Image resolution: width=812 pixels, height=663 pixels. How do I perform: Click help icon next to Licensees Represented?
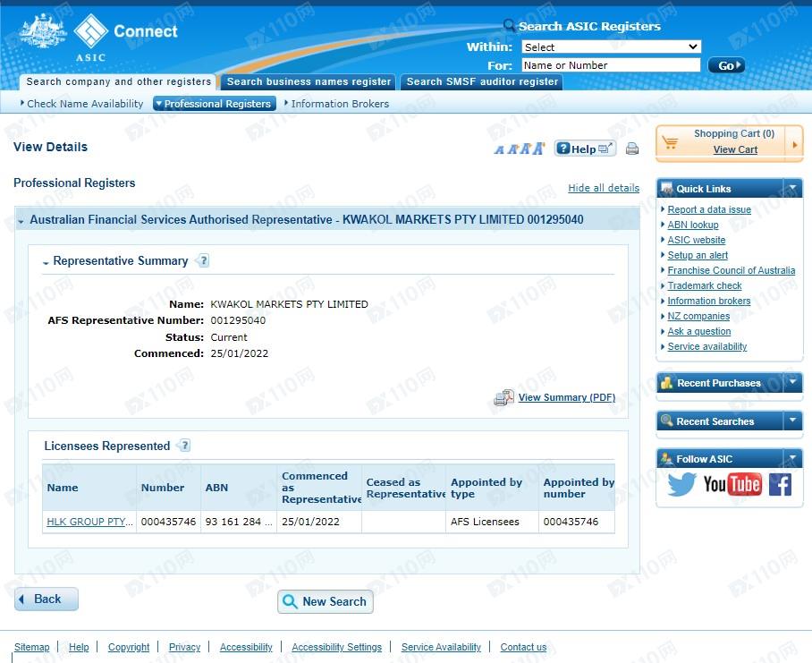click(x=183, y=446)
